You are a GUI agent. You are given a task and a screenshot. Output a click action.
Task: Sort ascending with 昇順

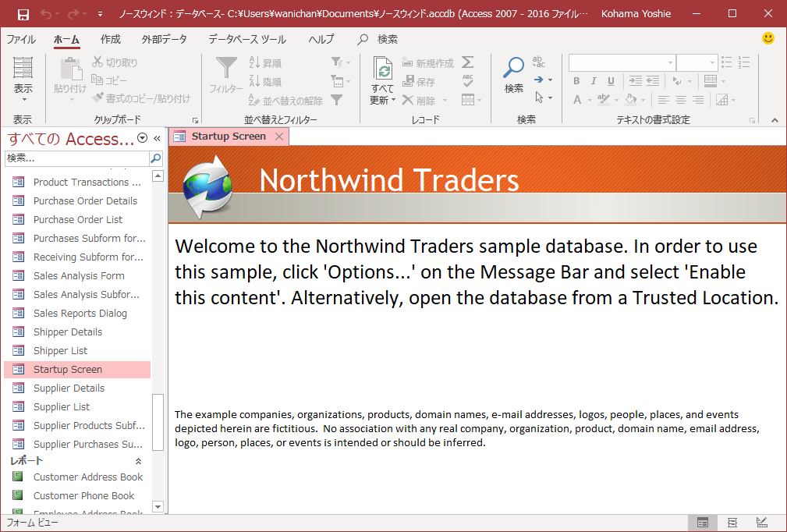pyautogui.click(x=265, y=62)
